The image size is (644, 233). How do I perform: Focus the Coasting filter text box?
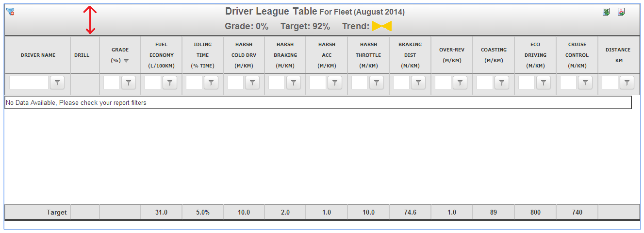pos(485,83)
